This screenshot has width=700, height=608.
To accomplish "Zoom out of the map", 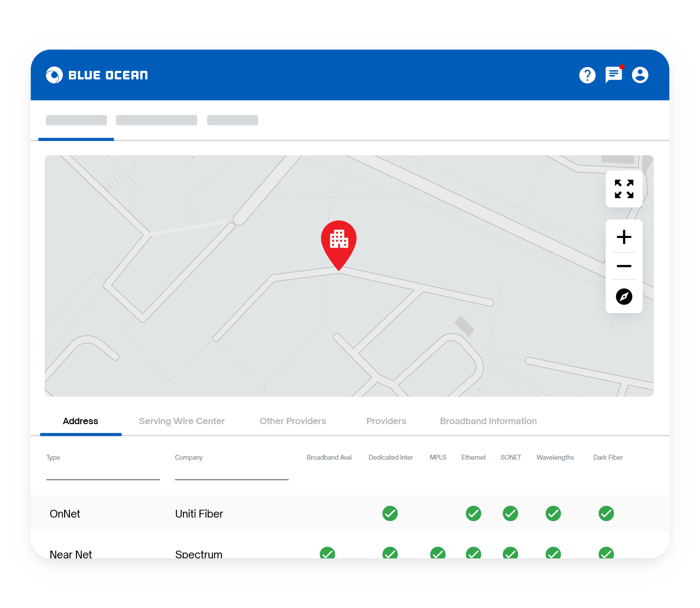I will pos(624,266).
